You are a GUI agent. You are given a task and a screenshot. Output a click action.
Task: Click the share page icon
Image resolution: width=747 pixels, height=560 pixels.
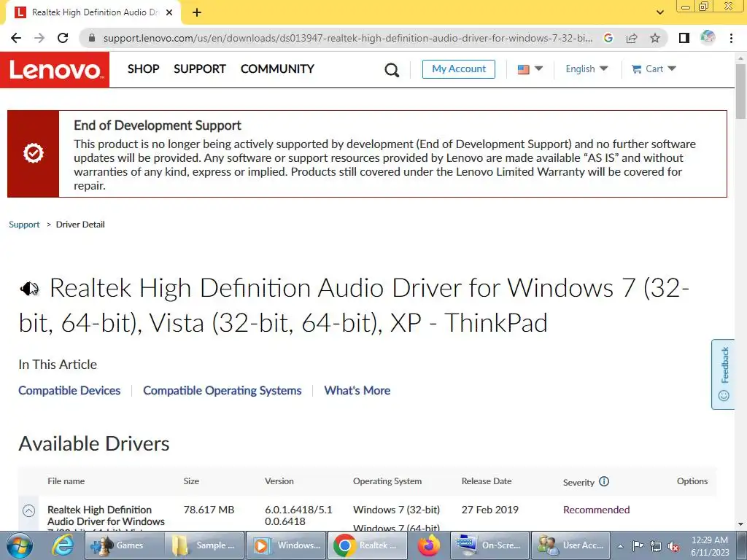pos(632,38)
